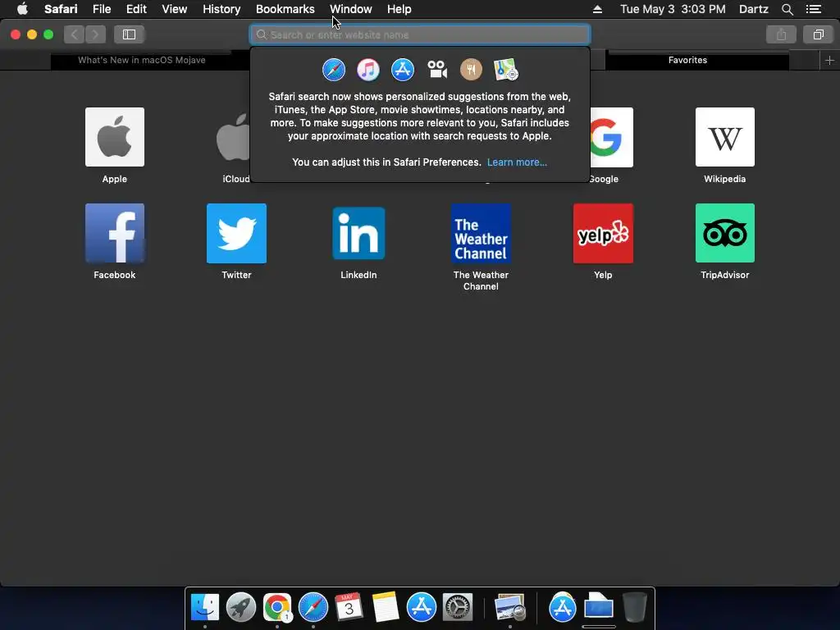This screenshot has height=630, width=840.
Task: Toggle the Safari sidebar button
Action: click(129, 34)
